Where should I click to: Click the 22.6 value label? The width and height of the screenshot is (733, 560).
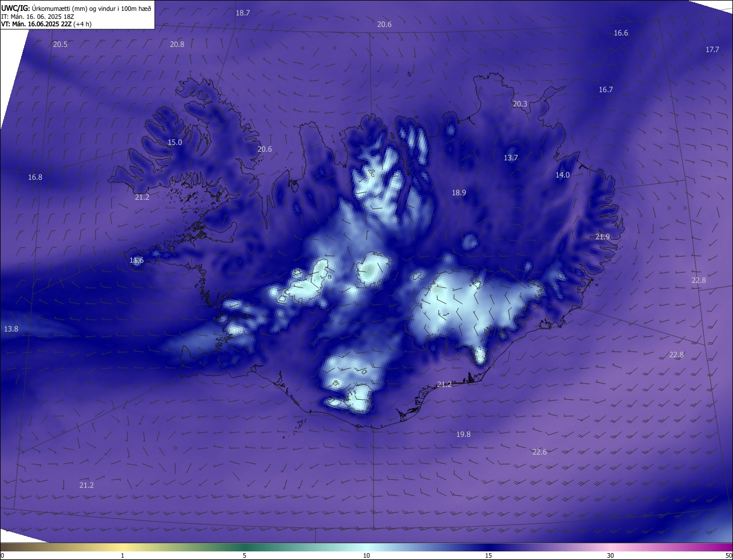click(x=539, y=452)
